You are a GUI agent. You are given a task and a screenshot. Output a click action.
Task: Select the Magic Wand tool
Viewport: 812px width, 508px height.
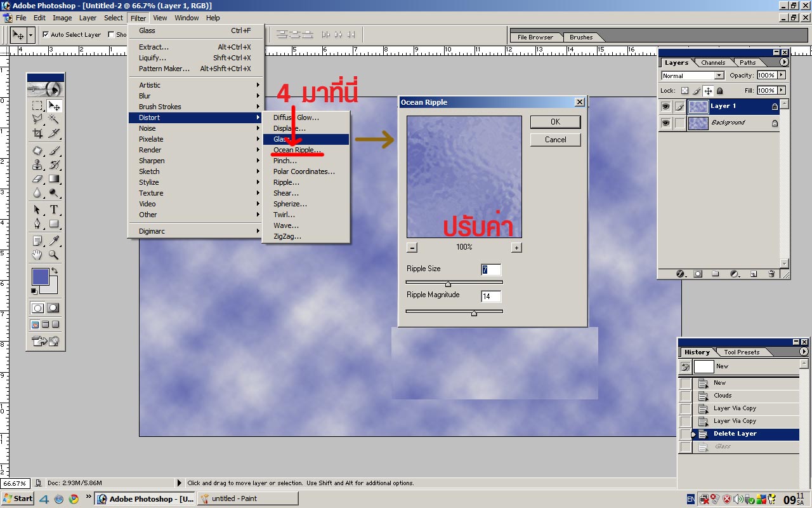tap(55, 119)
